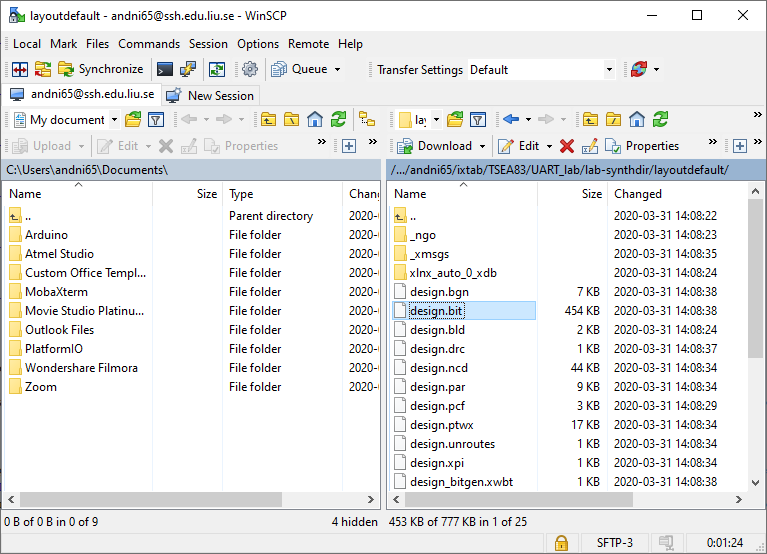This screenshot has height=554, width=767.
Task: Click the Download button
Action: click(x=435, y=146)
